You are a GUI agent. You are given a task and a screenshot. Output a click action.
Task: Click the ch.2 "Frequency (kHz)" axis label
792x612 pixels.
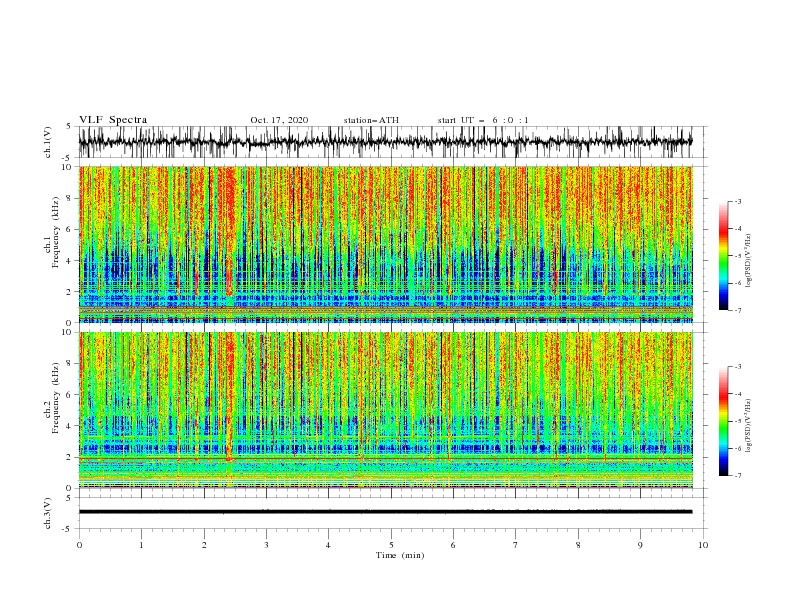coord(56,397)
